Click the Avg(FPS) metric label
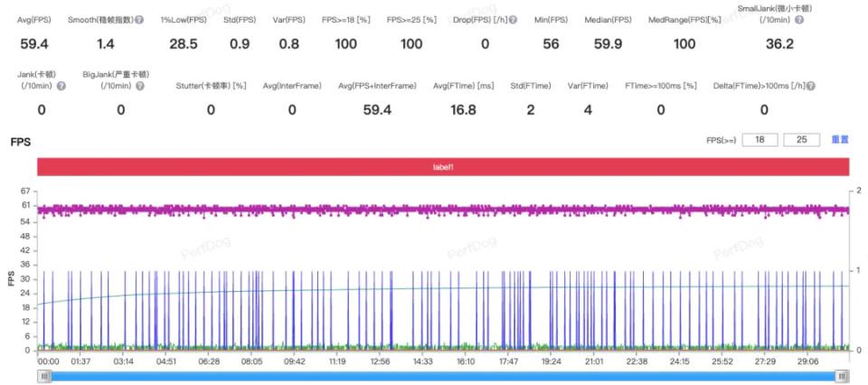Viewport: 868px width, 385px height. tap(35, 20)
